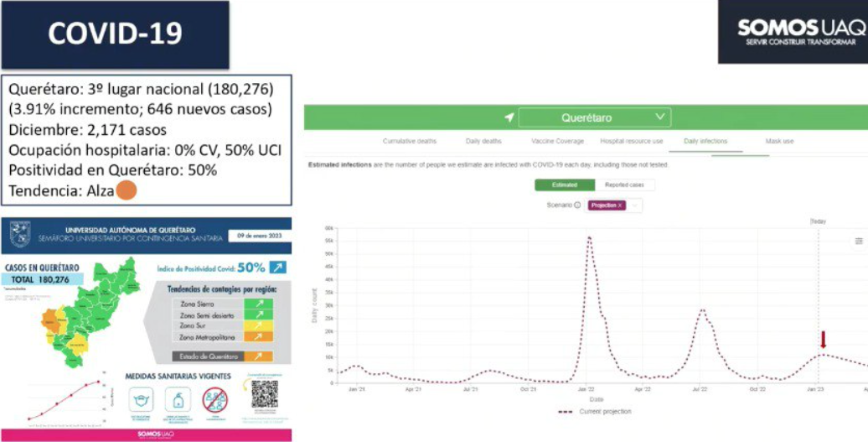Toggle the Current projection legend series

[594, 412]
